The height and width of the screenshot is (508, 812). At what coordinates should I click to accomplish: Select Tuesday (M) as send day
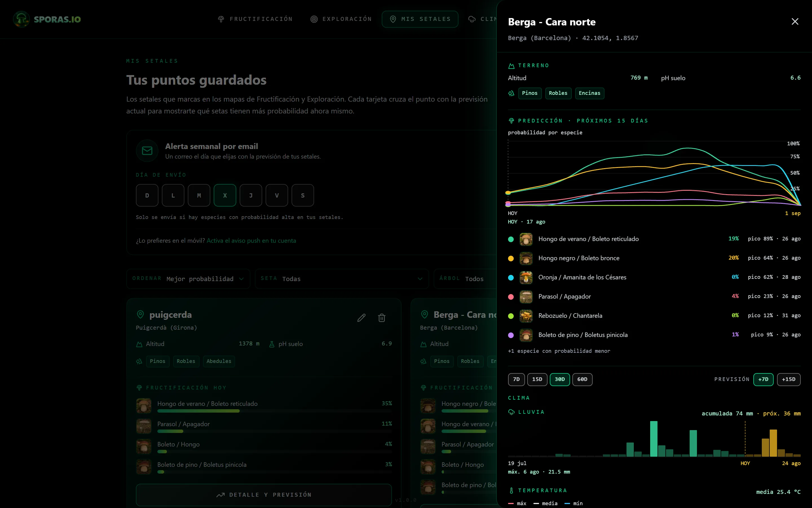199,195
